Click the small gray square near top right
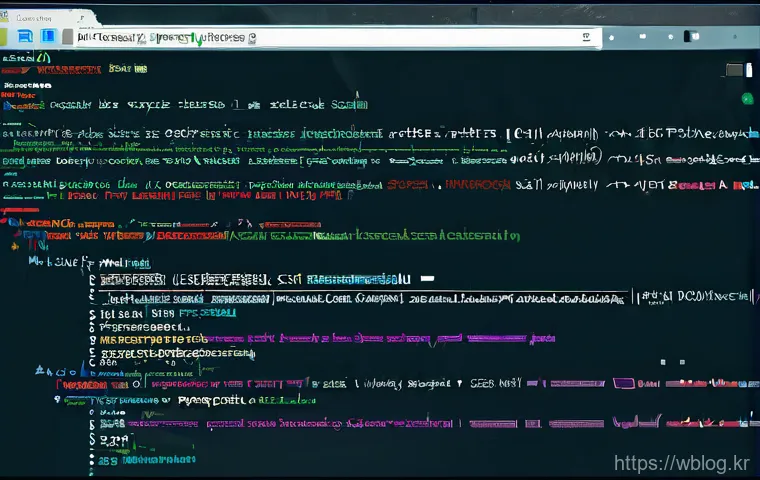 [734, 69]
